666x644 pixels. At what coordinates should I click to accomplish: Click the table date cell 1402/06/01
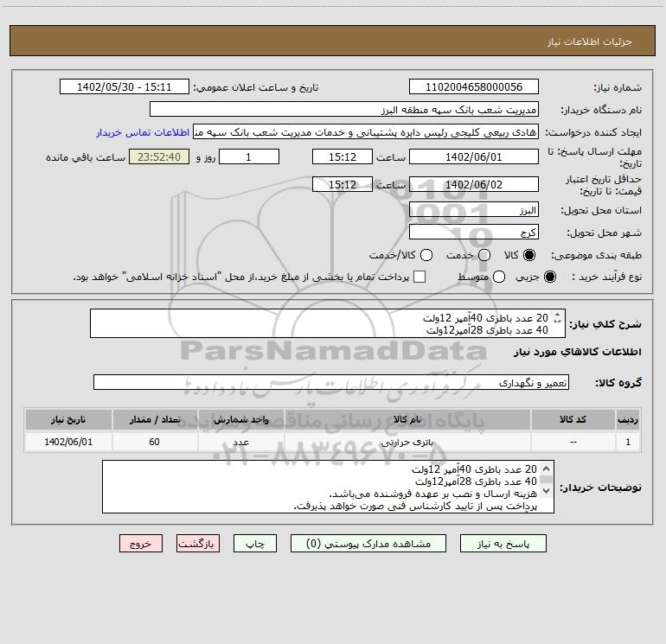68,442
